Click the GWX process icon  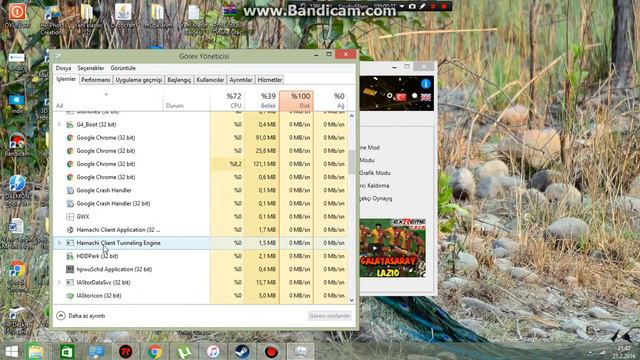click(x=70, y=216)
